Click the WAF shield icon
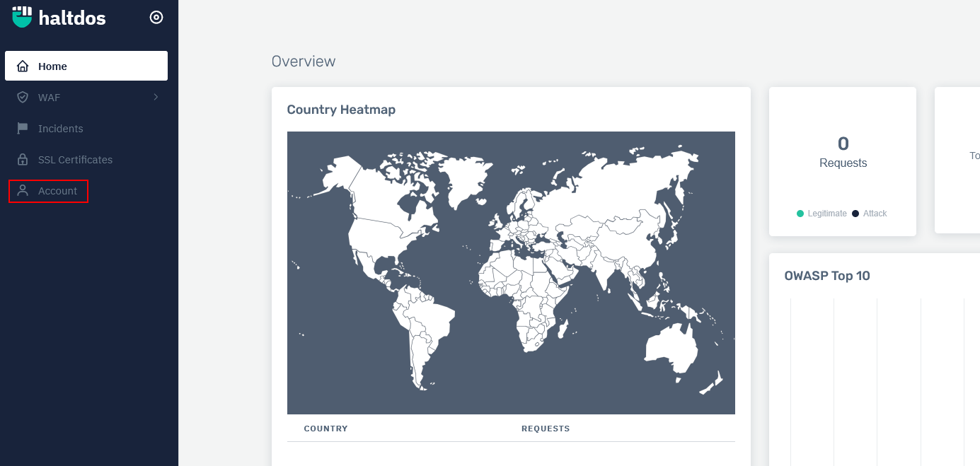 (x=23, y=98)
